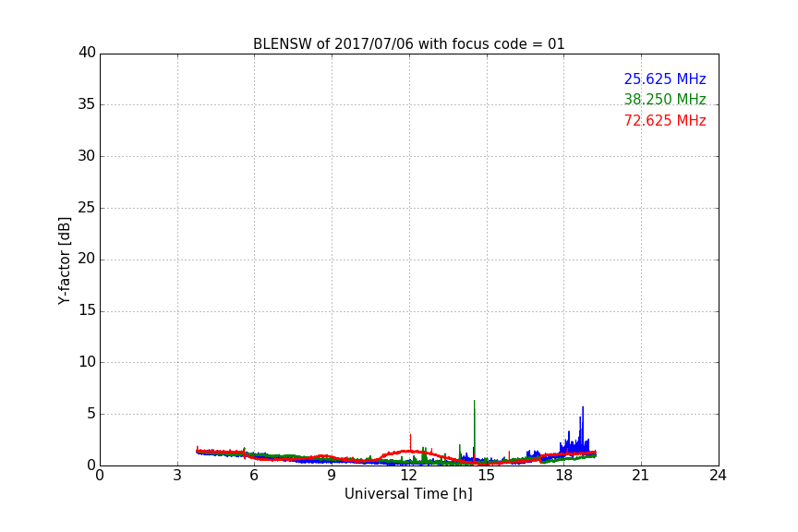798x532 pixels.
Task: Select the 25.625 MHz blue legend label
Action: coord(664,79)
